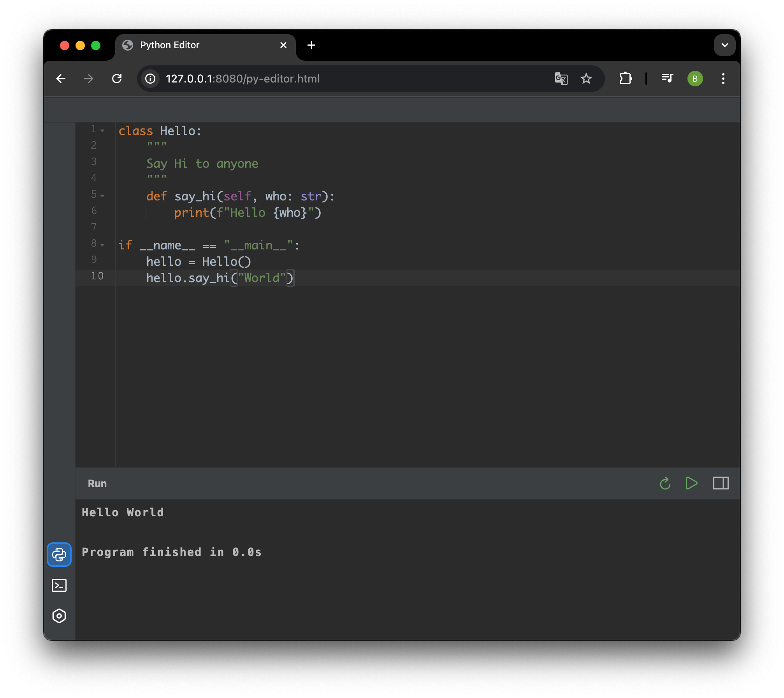
Task: Click the yellow minimize window button
Action: click(80, 46)
